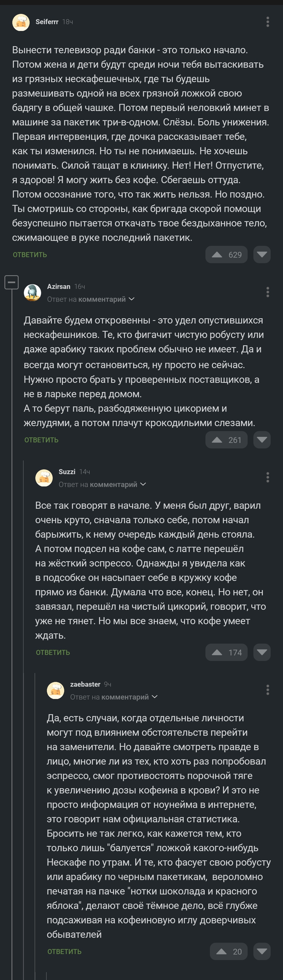
Task: Expand parent comment under zaebaster's name
Action: pyautogui.click(x=155, y=697)
